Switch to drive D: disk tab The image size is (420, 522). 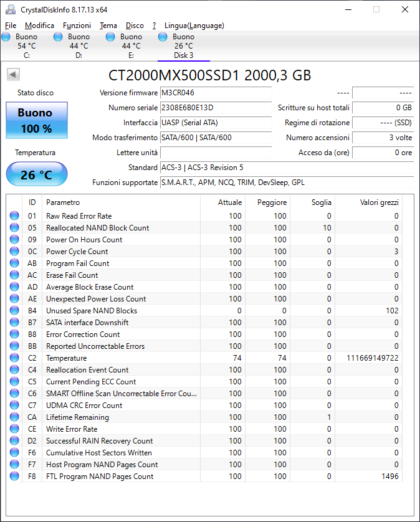pos(79,46)
